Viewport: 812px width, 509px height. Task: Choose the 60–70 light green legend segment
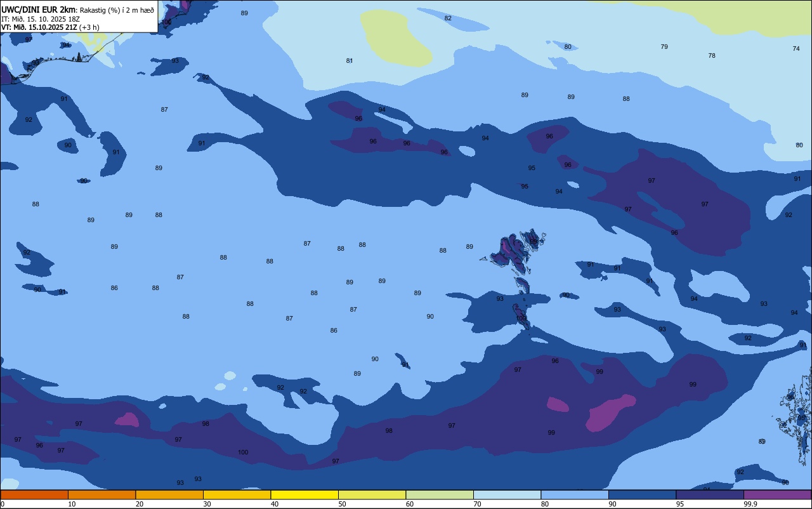click(440, 494)
